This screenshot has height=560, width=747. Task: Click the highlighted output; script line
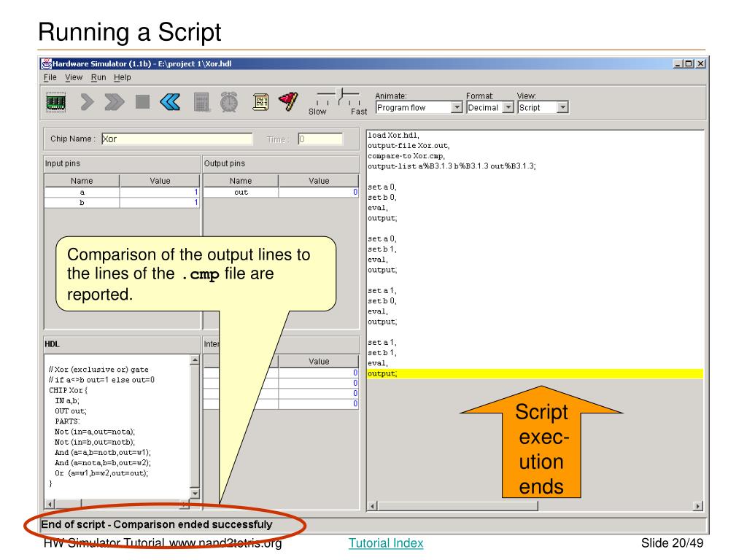pyautogui.click(x=535, y=374)
